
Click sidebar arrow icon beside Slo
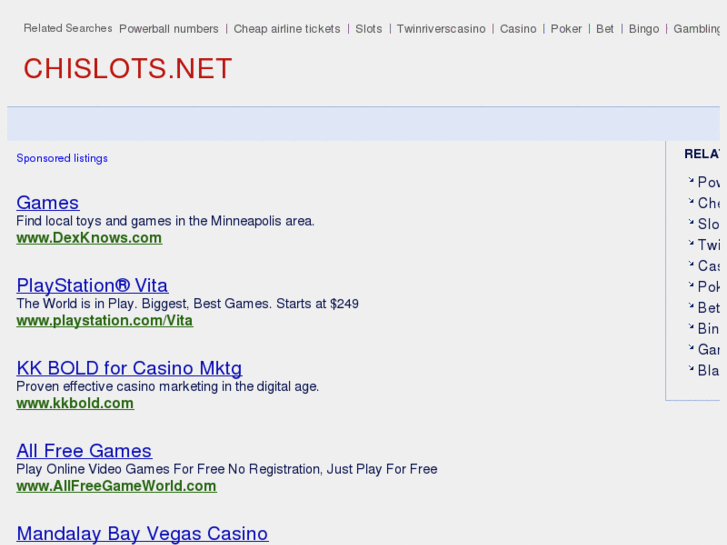pyautogui.click(x=691, y=222)
